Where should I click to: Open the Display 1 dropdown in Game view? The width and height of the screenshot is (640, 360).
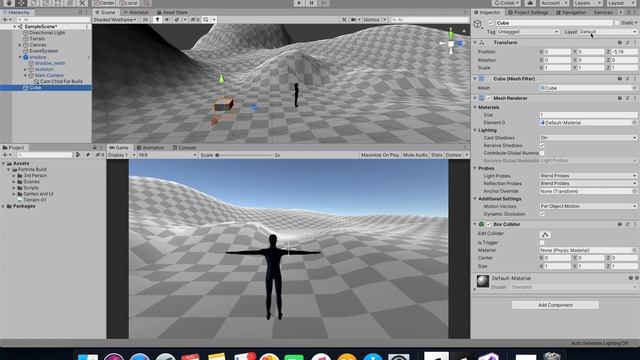[x=122, y=155]
